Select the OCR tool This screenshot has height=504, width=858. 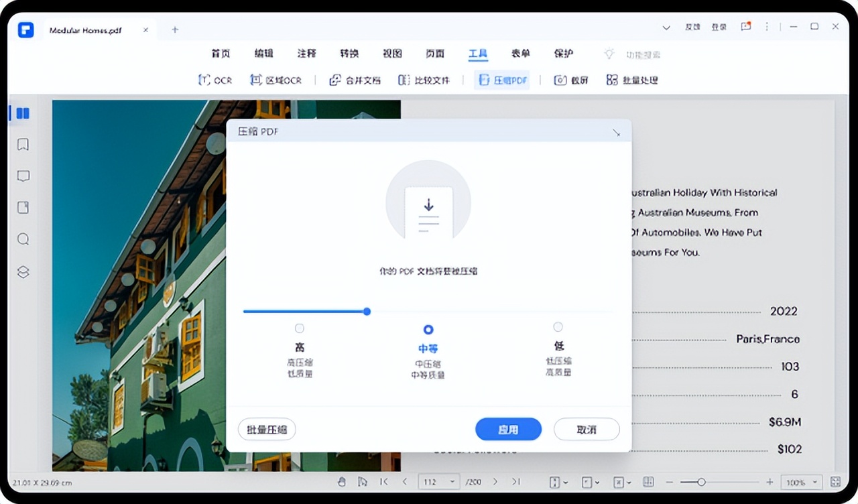click(214, 80)
